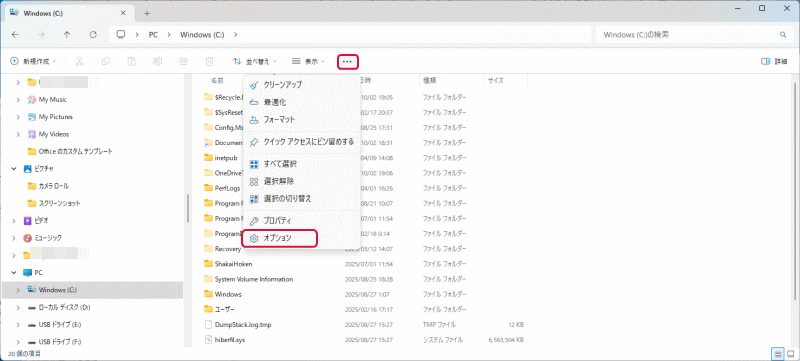
Task: Click the Delete trash icon
Action: pyautogui.click(x=209, y=62)
